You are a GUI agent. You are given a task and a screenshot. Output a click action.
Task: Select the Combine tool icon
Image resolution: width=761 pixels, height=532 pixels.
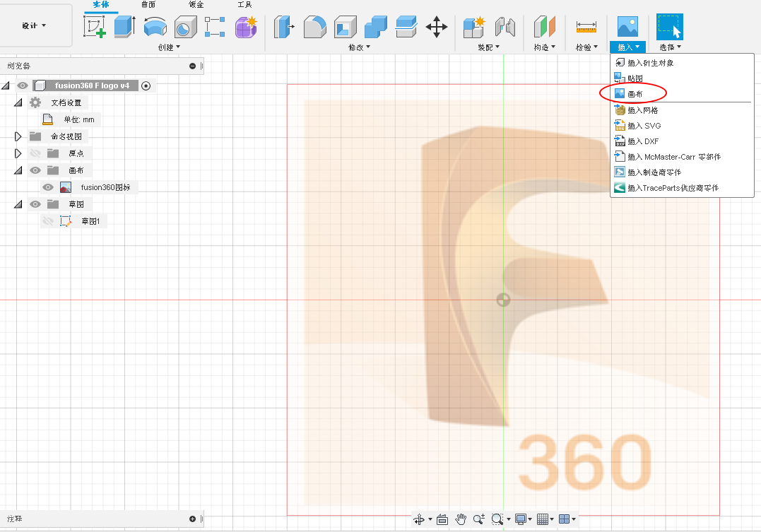point(376,27)
